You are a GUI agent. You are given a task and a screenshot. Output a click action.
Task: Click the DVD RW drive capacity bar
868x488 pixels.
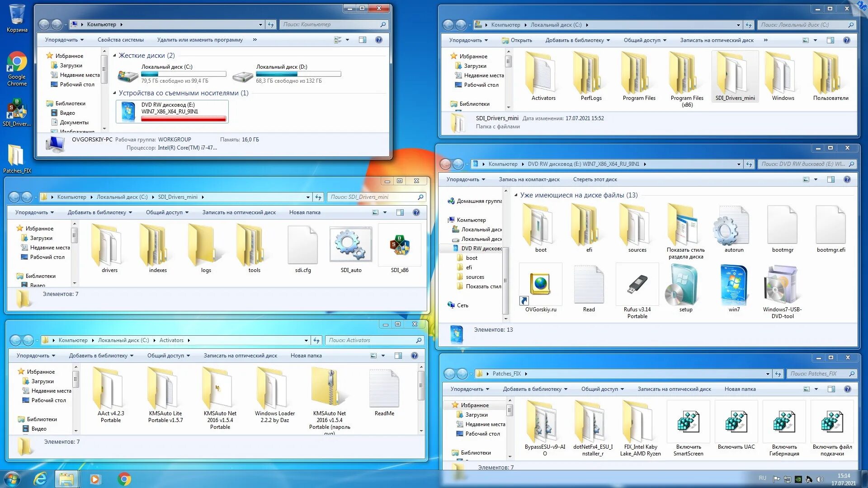click(x=184, y=119)
